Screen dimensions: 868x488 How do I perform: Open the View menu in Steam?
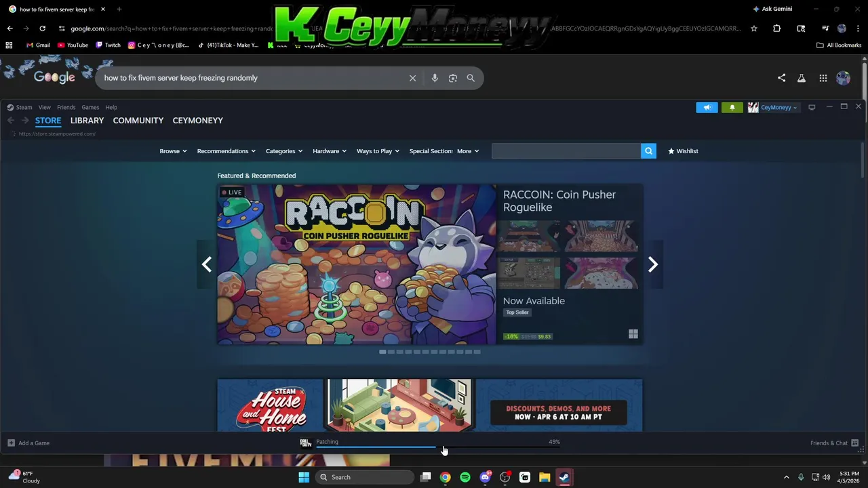(x=45, y=107)
